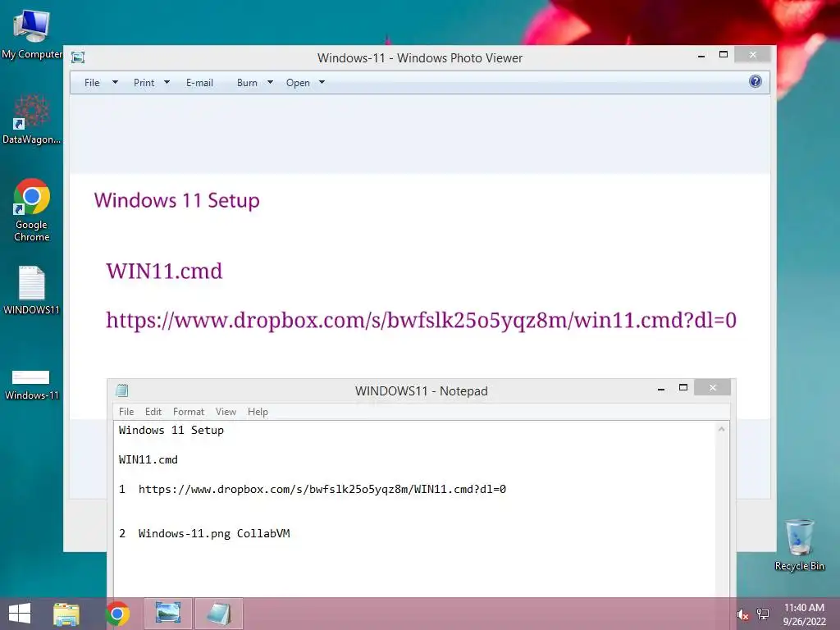Viewport: 840px width, 630px height.
Task: Switch to Photo Viewer taskbar button
Action: pyautogui.click(x=168, y=614)
